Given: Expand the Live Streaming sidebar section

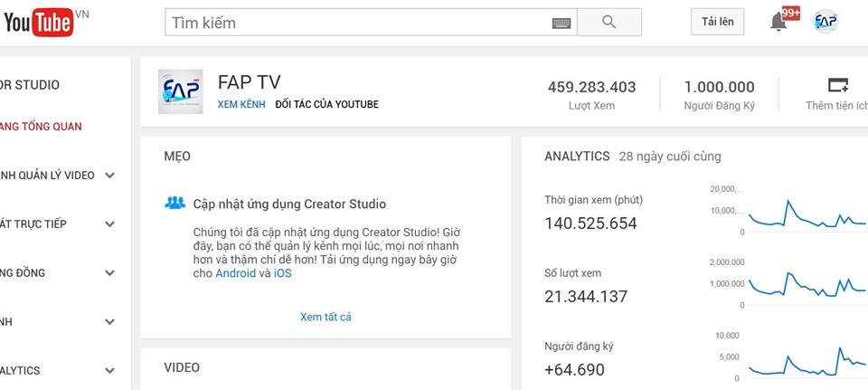Looking at the screenshot, I should pos(109,224).
